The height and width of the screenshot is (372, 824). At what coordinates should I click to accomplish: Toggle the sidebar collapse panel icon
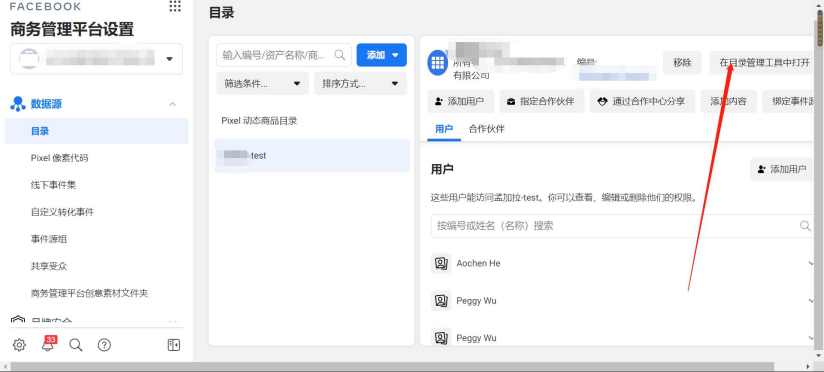click(173, 345)
